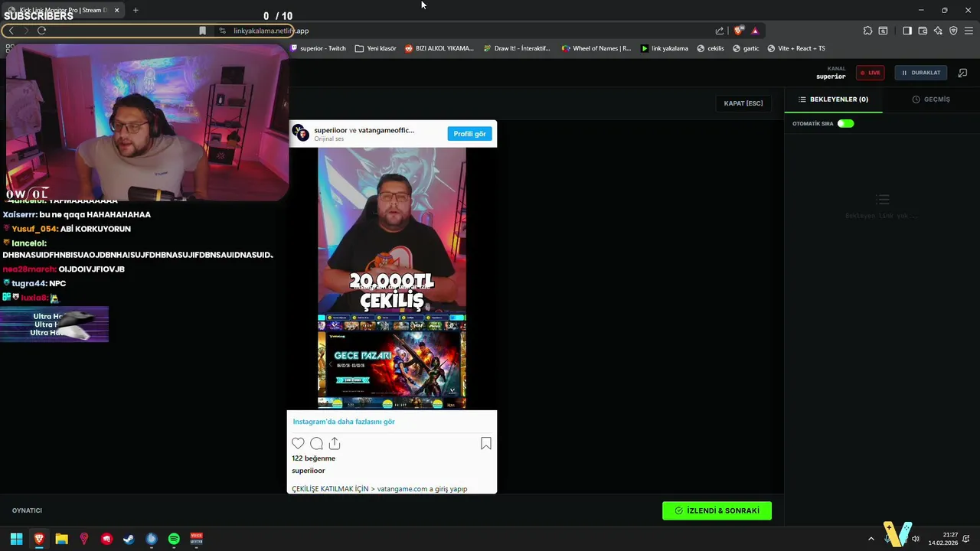Image resolution: width=980 pixels, height=551 pixels.
Task: Click the 122 beğenme likes count
Action: (x=313, y=458)
